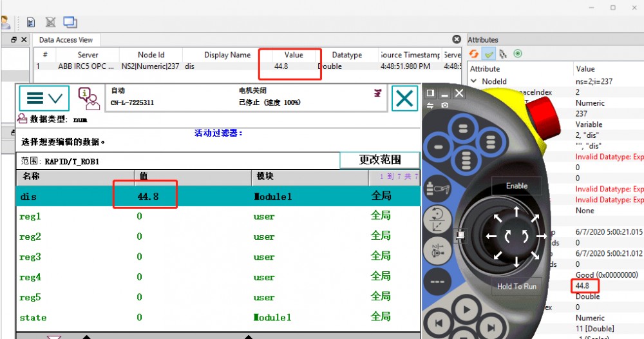
Task: Close the FlexPendant data view with X
Action: point(404,98)
